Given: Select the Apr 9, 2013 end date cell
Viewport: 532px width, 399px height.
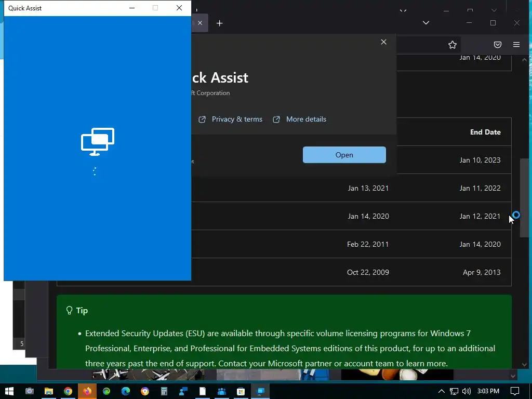Looking at the screenshot, I should [x=482, y=272].
